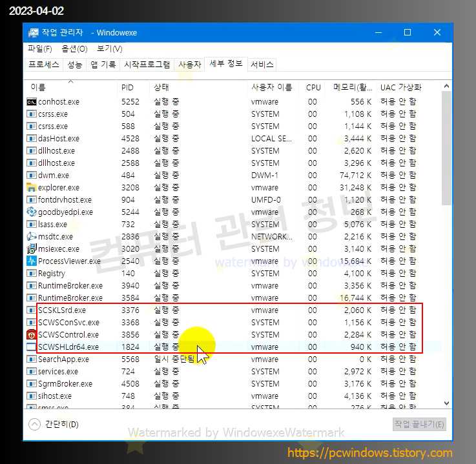The image size is (476, 464).
Task: Select the 세부 정보 tab
Action: pyautogui.click(x=226, y=64)
